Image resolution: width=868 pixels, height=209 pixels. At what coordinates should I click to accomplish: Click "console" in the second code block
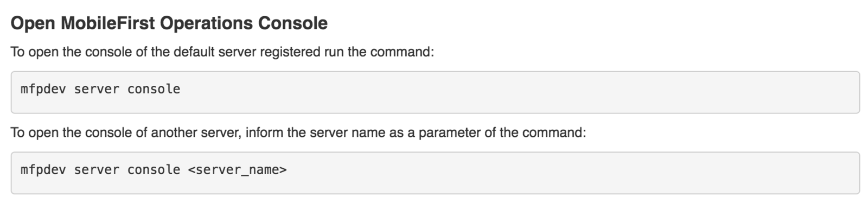[x=154, y=170]
